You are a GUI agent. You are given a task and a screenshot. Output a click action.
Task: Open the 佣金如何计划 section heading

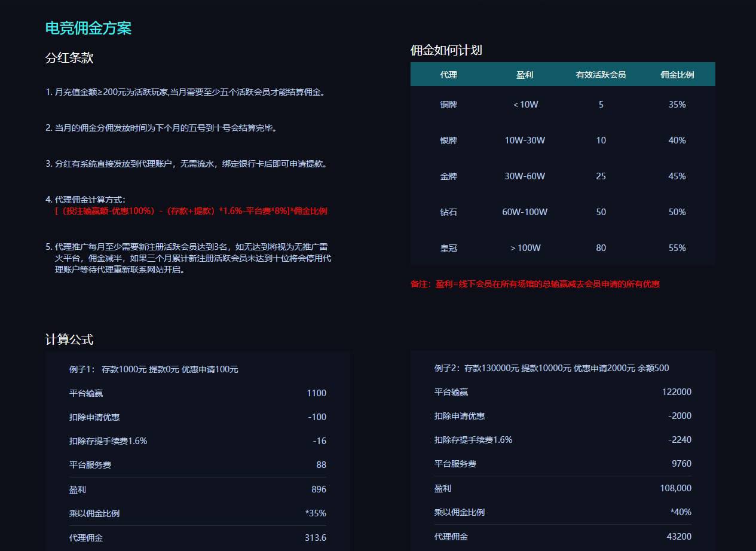447,50
